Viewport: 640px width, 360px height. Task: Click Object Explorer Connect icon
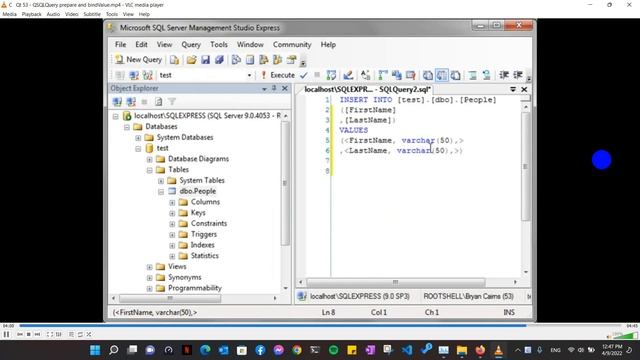(x=117, y=102)
